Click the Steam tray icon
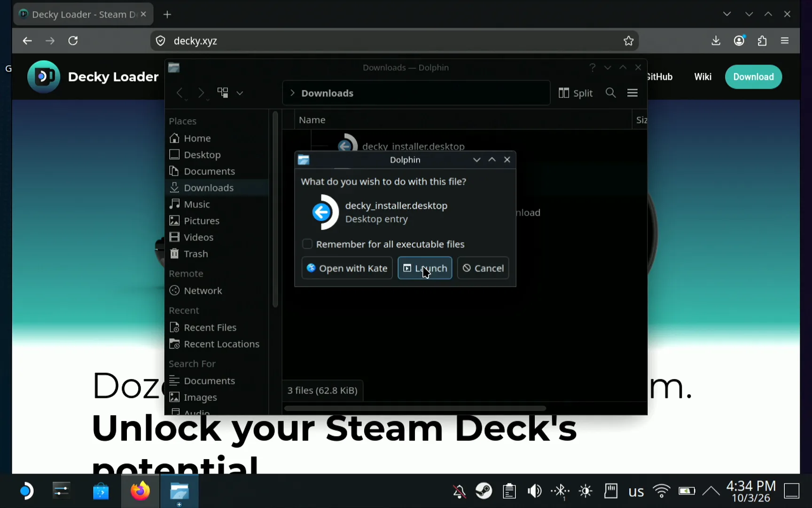The width and height of the screenshot is (812, 508). [x=484, y=491]
